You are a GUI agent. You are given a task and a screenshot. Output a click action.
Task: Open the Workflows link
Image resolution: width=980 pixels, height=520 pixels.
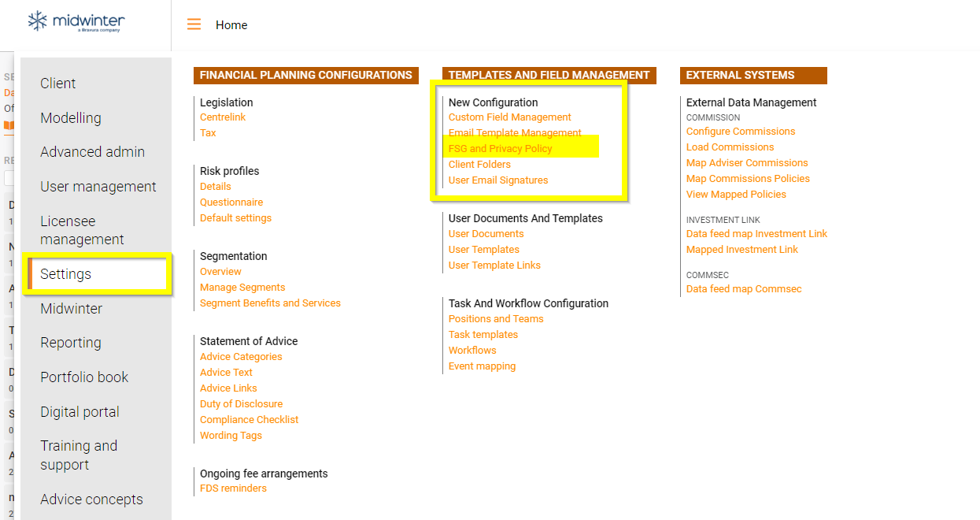[x=472, y=351]
